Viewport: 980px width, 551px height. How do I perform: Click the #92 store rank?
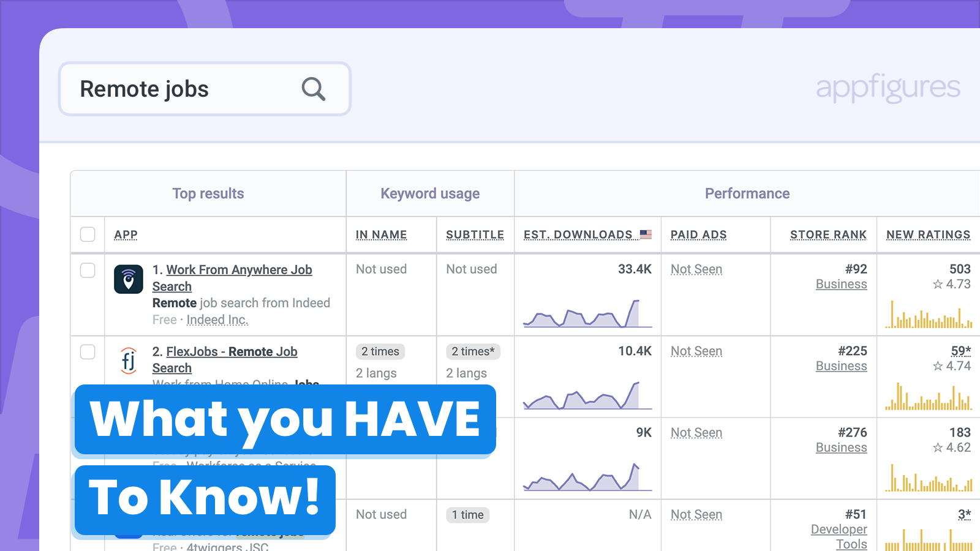click(x=856, y=269)
